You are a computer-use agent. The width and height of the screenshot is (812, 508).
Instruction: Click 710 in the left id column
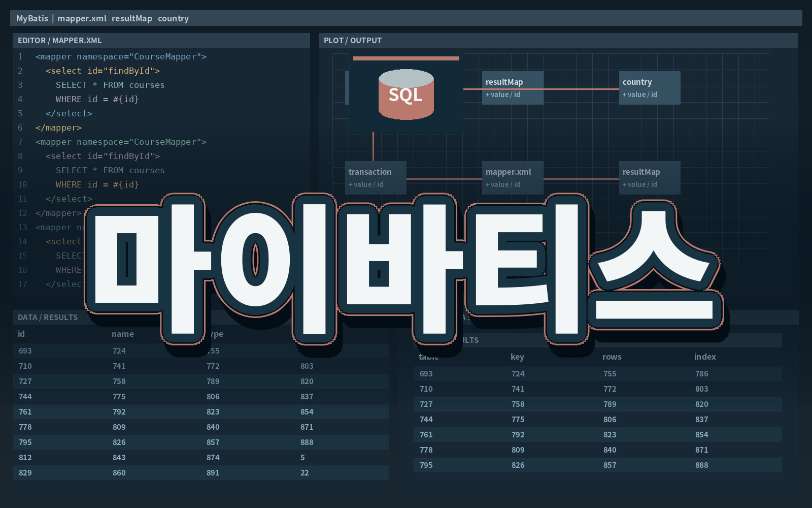[25, 366]
